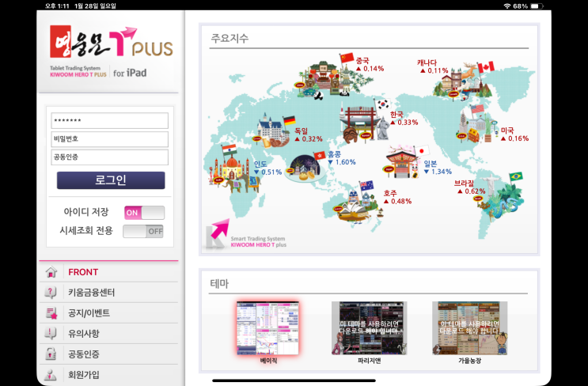588x386 pixels.
Task: Tap 중국 index value 0.14%
Action: 370,69
